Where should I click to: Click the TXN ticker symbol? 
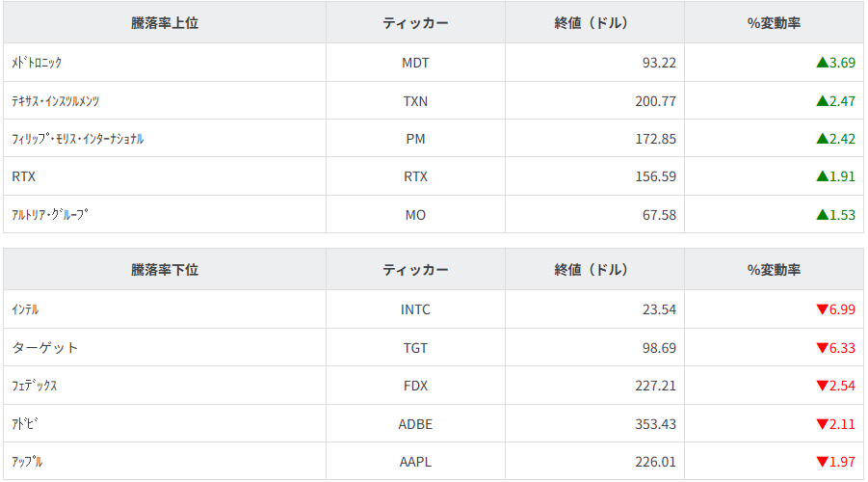click(x=415, y=100)
